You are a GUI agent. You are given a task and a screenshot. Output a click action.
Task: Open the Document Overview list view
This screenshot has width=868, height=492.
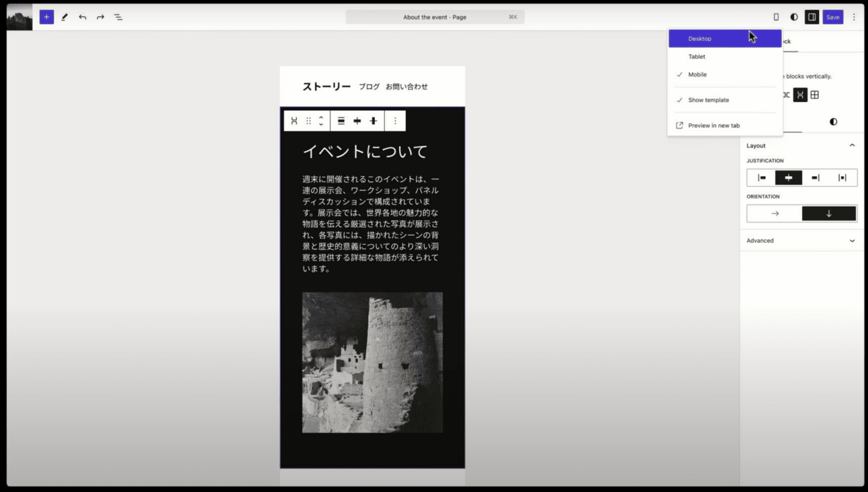tap(118, 17)
